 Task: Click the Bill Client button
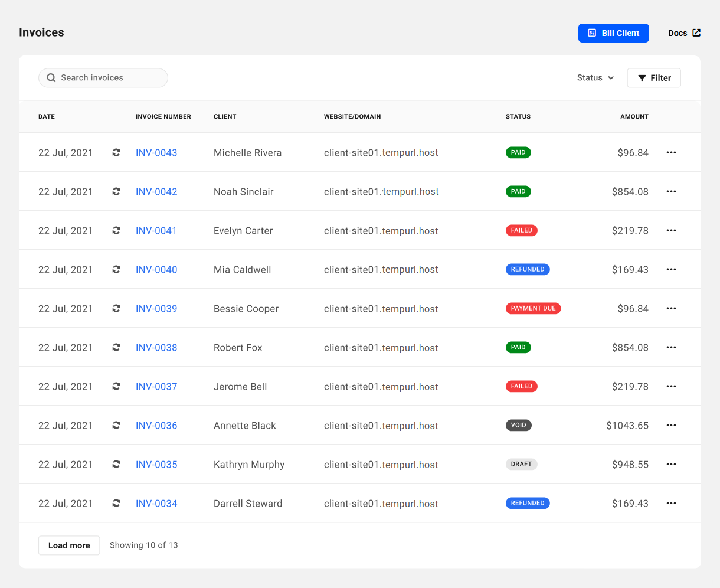613,33
